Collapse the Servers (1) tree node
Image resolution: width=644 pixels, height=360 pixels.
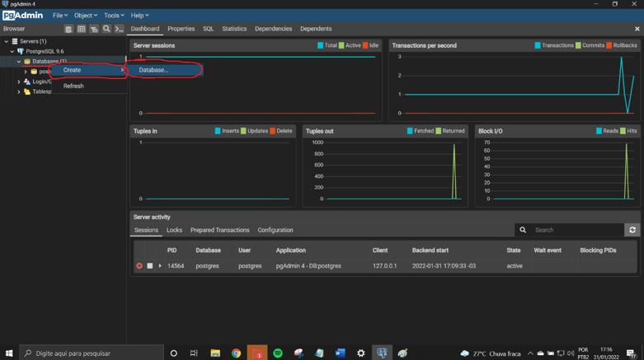[6, 41]
